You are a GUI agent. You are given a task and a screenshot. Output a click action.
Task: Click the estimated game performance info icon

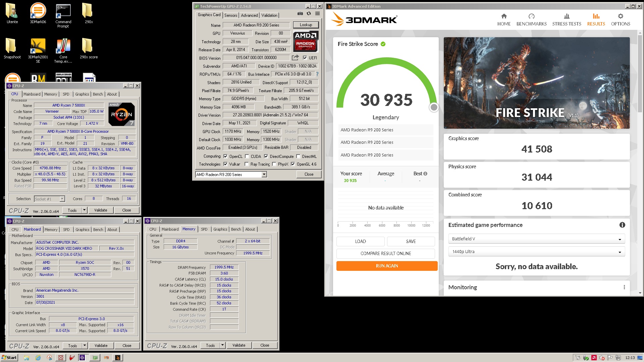pyautogui.click(x=622, y=225)
